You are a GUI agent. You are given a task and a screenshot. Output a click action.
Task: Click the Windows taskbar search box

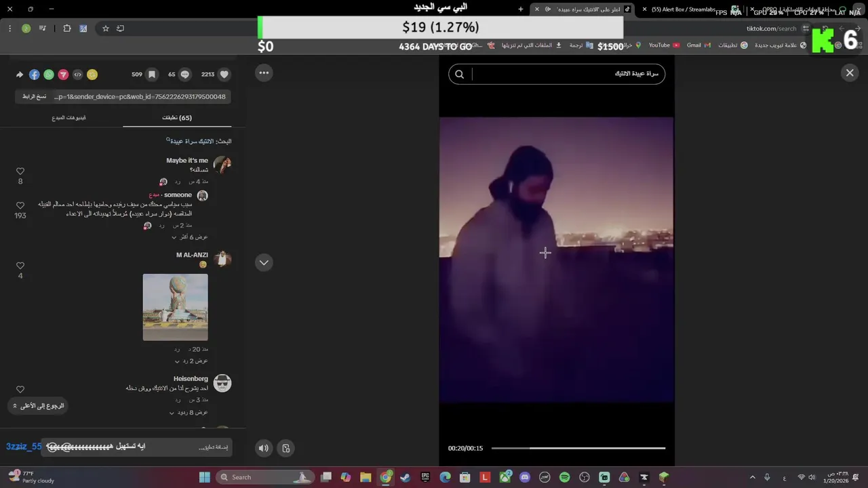(x=264, y=477)
